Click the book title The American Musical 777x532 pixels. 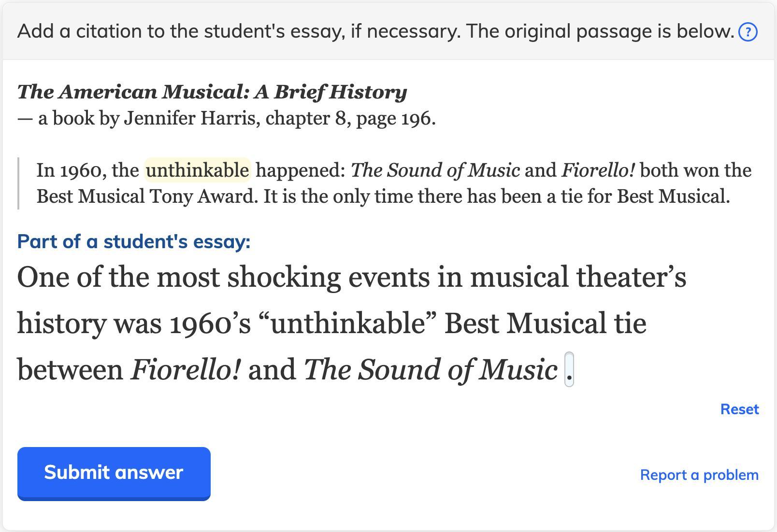point(212,92)
